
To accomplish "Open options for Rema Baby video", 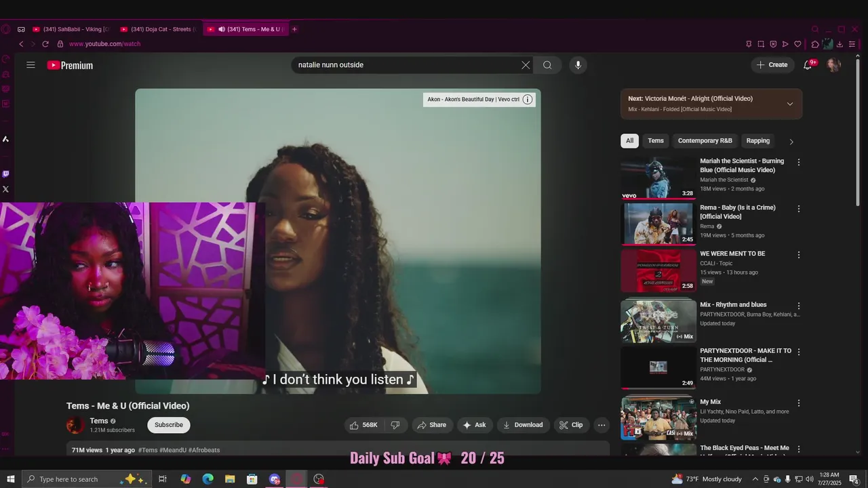I will [799, 209].
